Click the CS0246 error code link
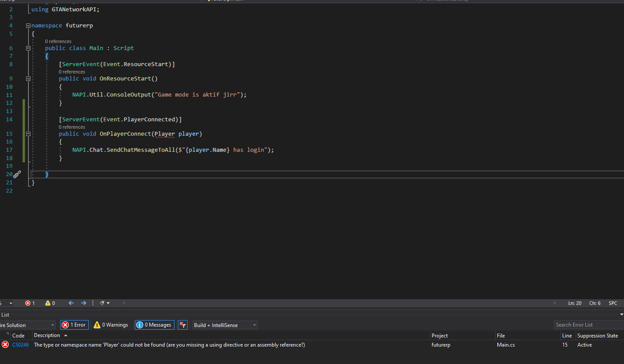This screenshot has width=624, height=364. 20,344
